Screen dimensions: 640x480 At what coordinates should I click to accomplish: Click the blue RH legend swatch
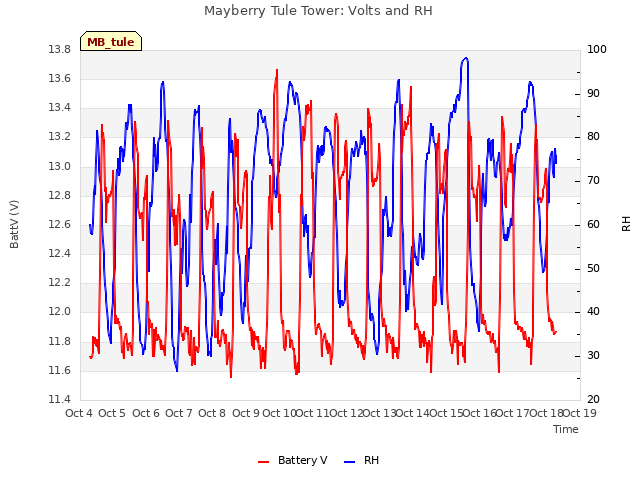[x=350, y=462]
